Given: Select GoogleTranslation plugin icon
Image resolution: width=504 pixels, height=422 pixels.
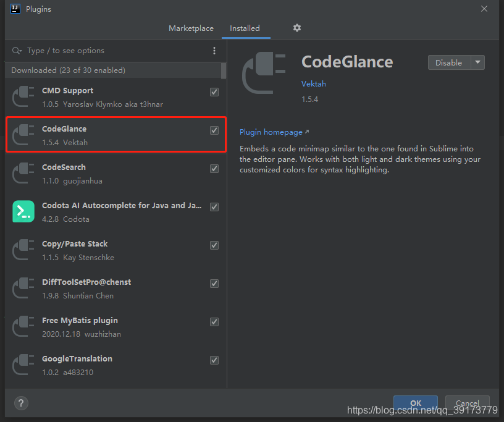Looking at the screenshot, I should coord(23,365).
